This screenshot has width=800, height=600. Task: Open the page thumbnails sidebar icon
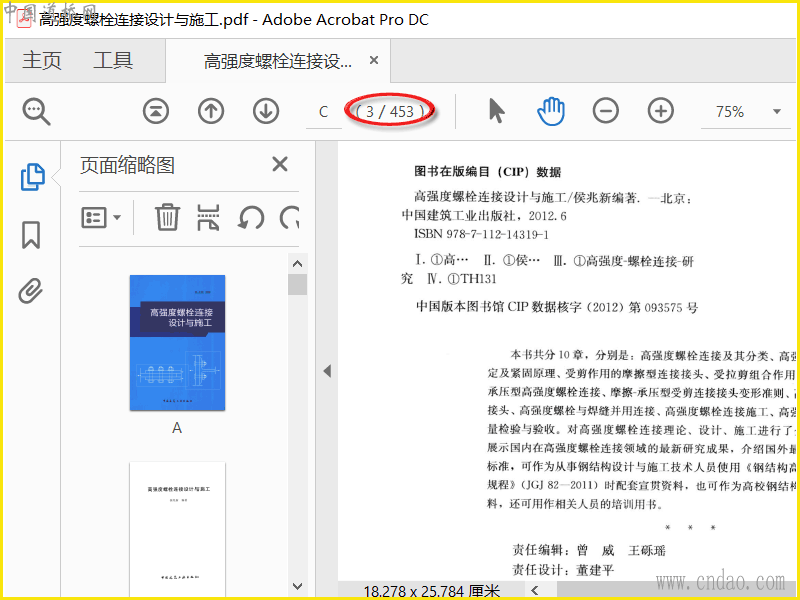pos(33,177)
